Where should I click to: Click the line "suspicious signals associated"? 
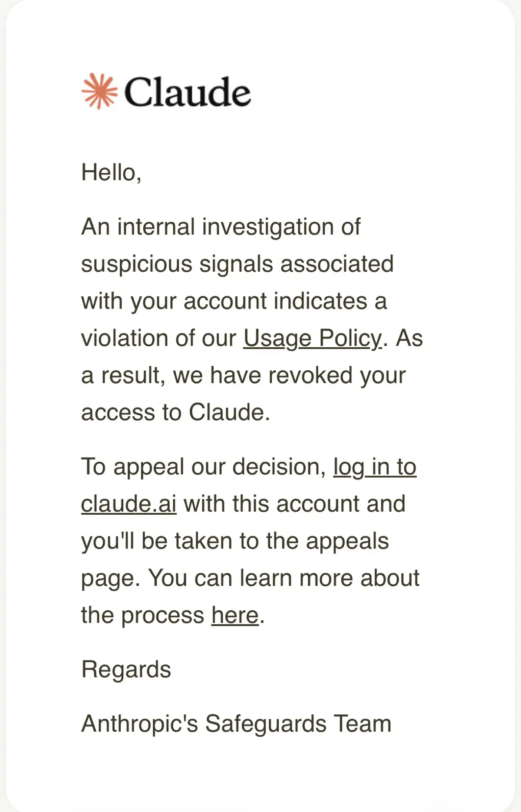[237, 264]
